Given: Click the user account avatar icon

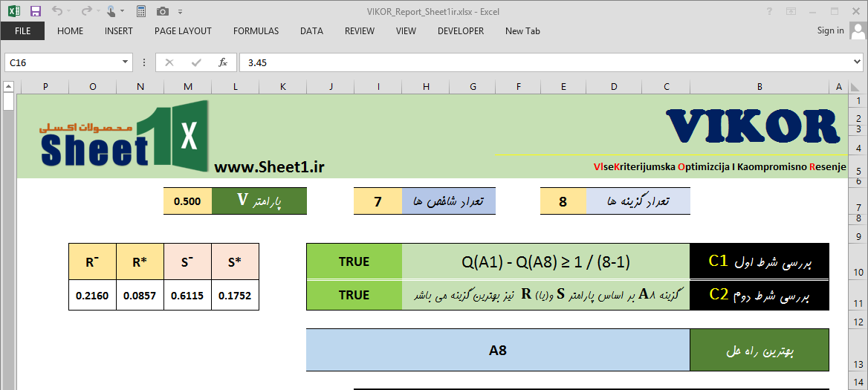Looking at the screenshot, I should (x=858, y=30).
